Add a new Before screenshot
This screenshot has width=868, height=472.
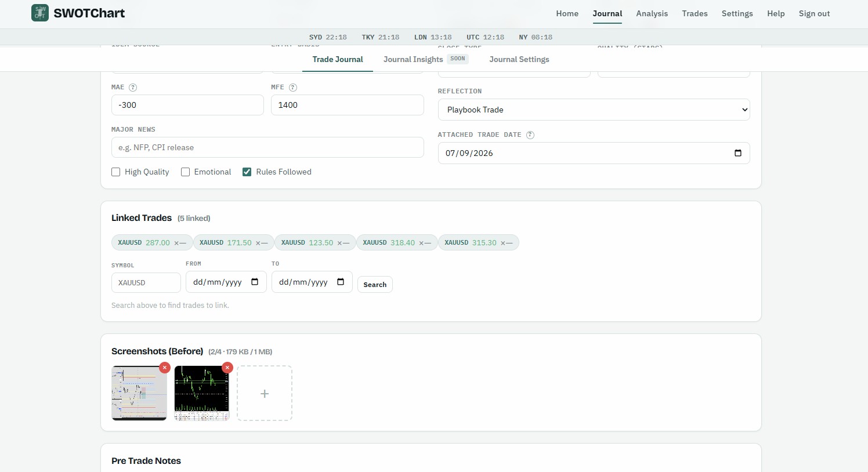pyautogui.click(x=265, y=393)
